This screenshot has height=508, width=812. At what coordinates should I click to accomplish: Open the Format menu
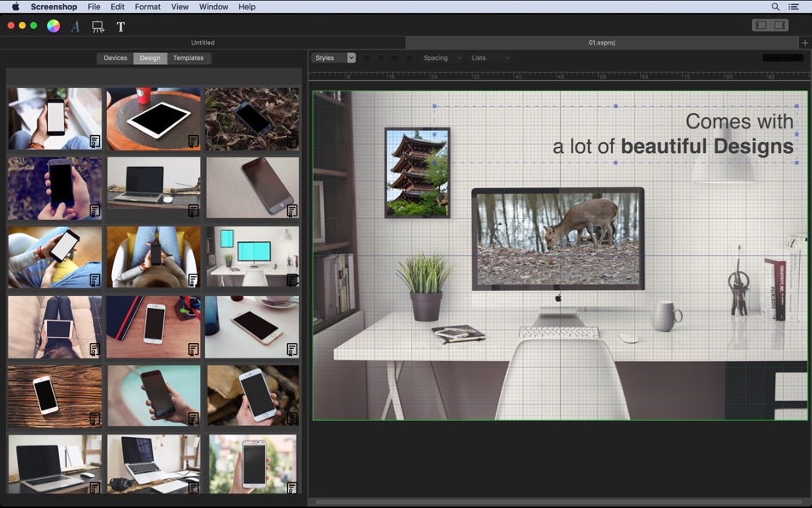pos(148,7)
